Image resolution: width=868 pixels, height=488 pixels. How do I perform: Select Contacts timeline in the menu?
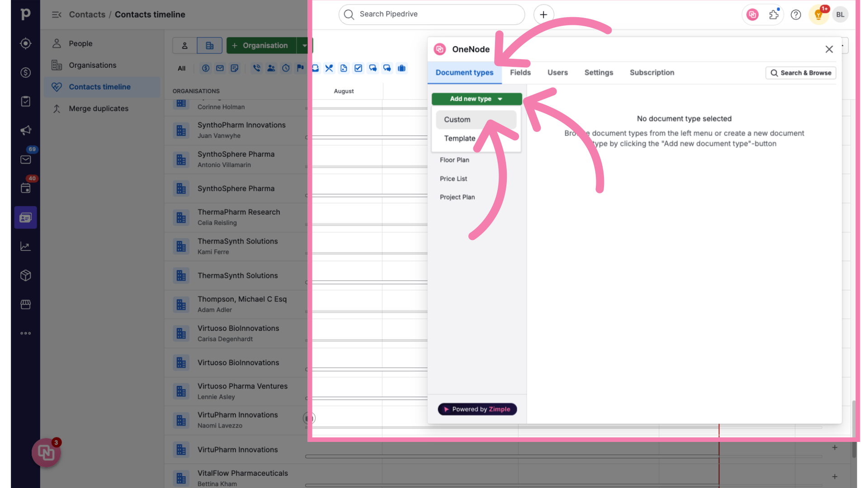(102, 87)
